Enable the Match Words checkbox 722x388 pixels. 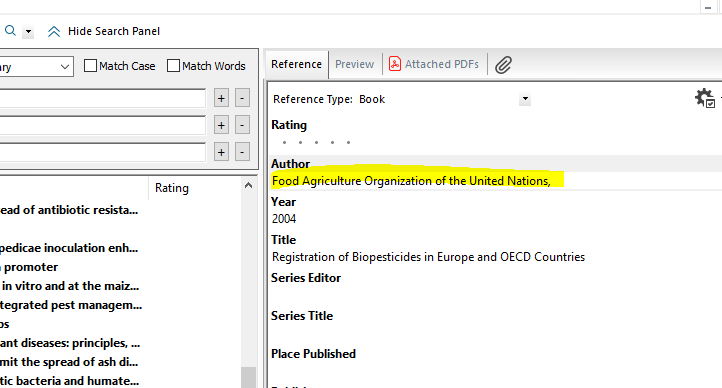(x=173, y=66)
